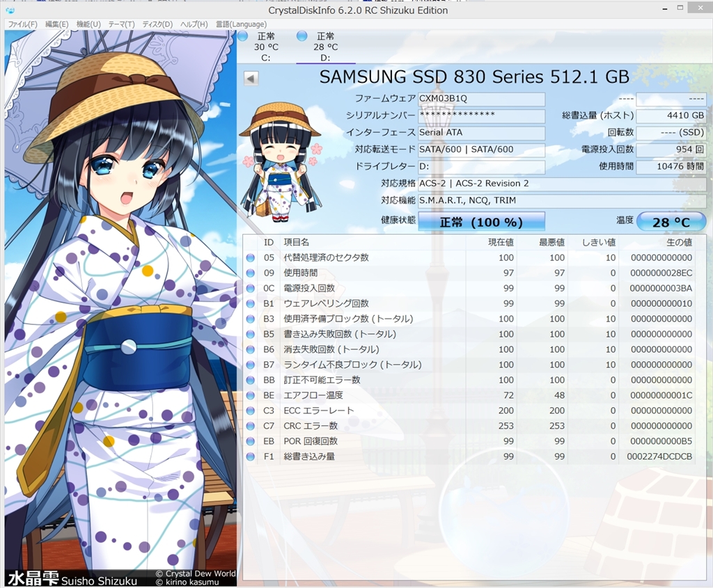Click the ID column header
Viewport: 713px width, 588px height.
tap(269, 242)
